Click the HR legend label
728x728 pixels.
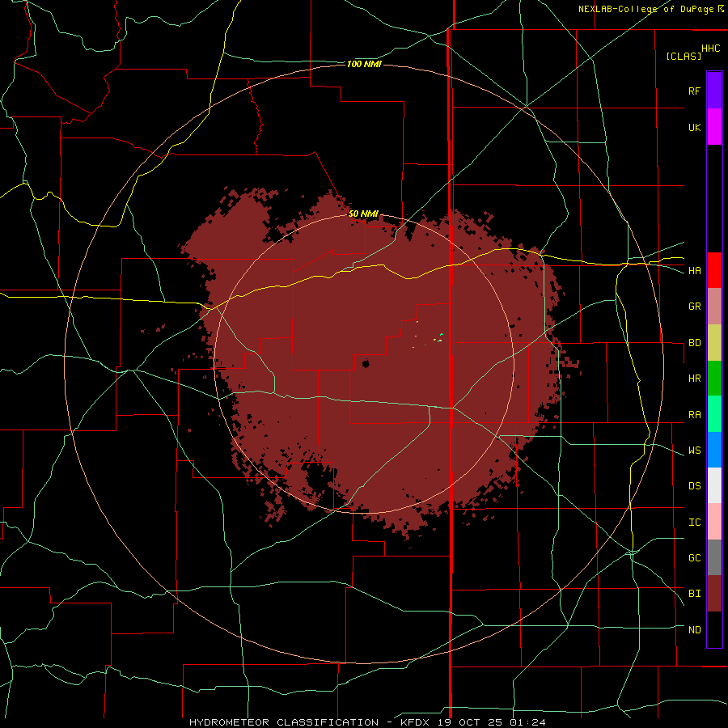click(x=694, y=379)
